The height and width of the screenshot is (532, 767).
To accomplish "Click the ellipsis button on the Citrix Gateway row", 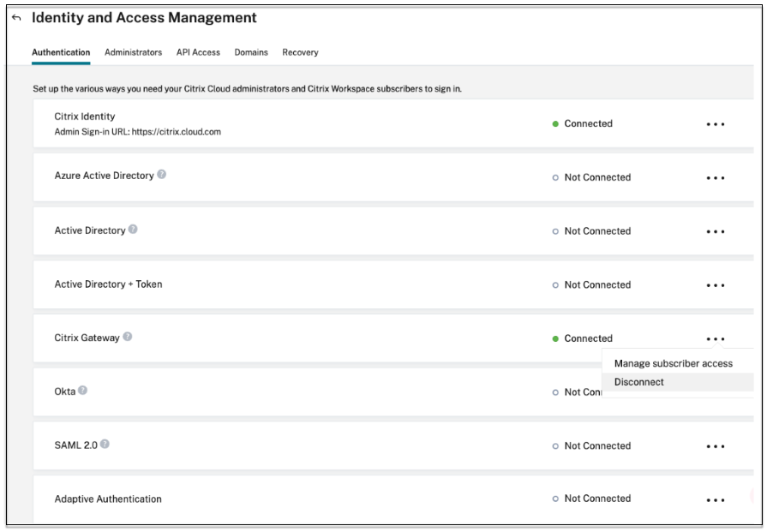I will (716, 339).
